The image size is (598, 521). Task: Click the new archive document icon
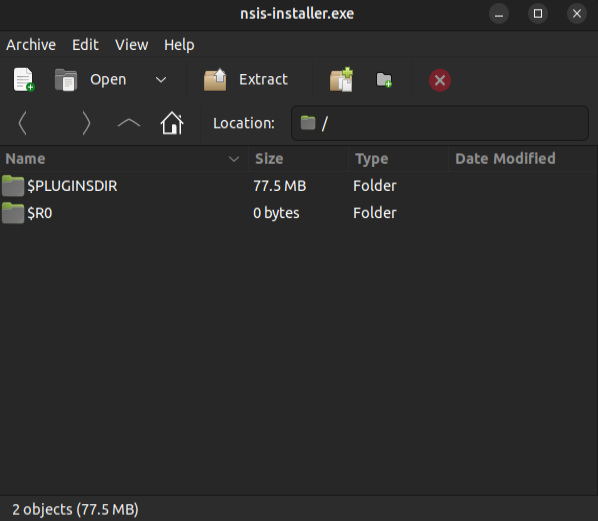coord(24,80)
